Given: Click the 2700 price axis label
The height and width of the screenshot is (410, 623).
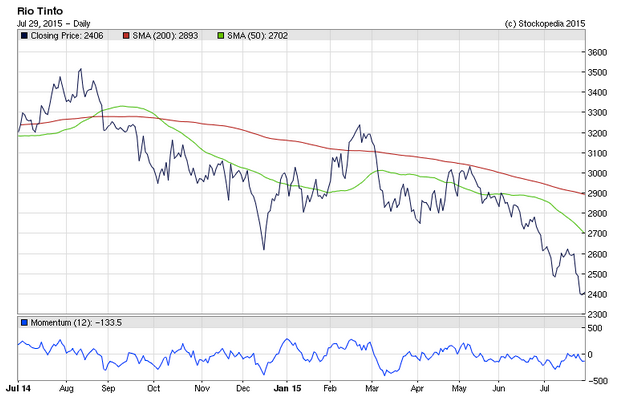Looking at the screenshot, I should point(597,234).
